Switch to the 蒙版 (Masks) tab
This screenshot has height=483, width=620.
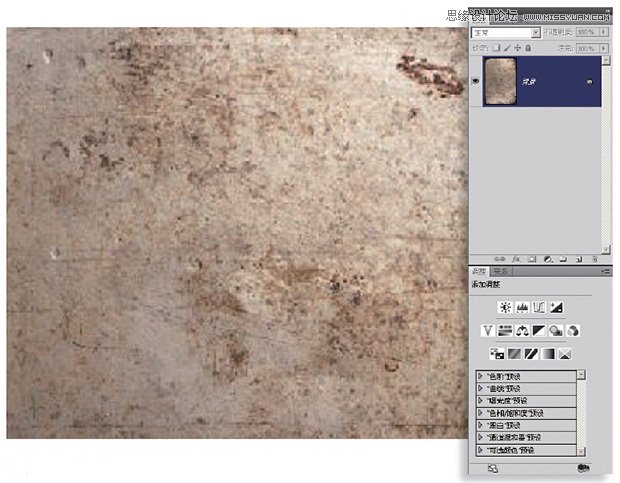point(501,272)
